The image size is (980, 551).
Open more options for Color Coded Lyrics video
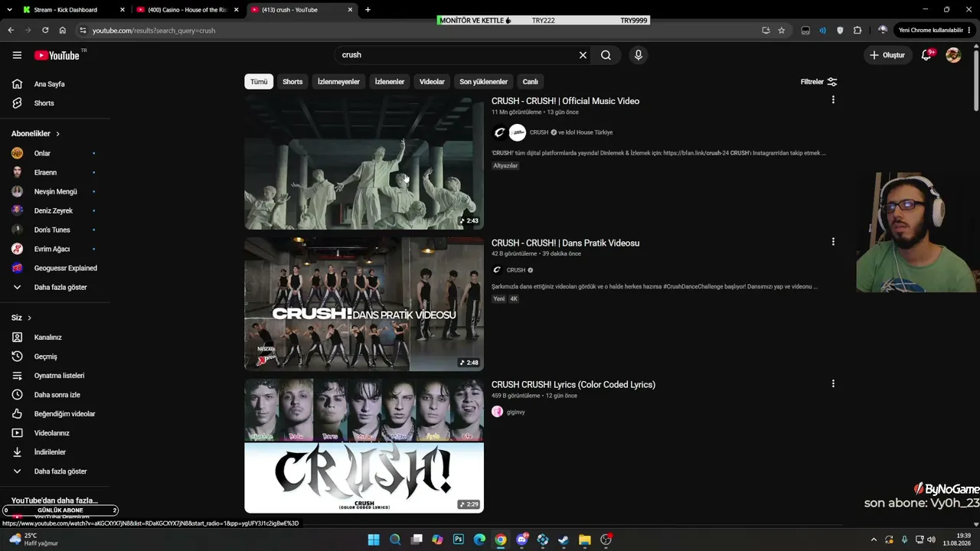(x=833, y=383)
